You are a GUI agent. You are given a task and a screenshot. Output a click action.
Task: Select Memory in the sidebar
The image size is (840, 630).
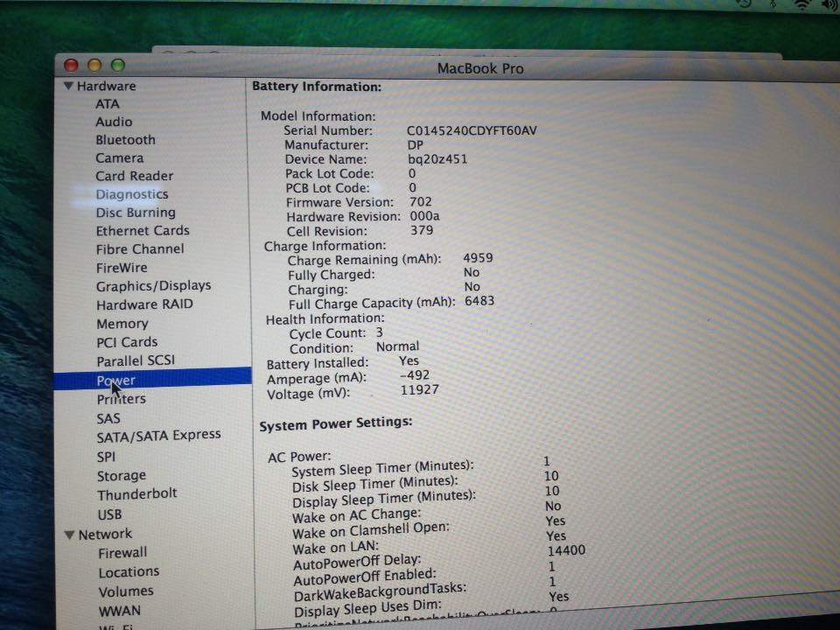click(122, 323)
